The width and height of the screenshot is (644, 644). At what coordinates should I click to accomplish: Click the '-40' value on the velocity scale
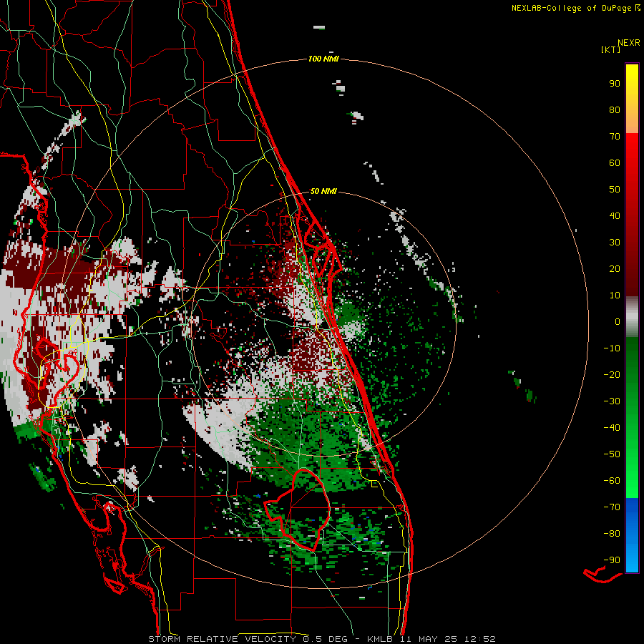pos(612,428)
